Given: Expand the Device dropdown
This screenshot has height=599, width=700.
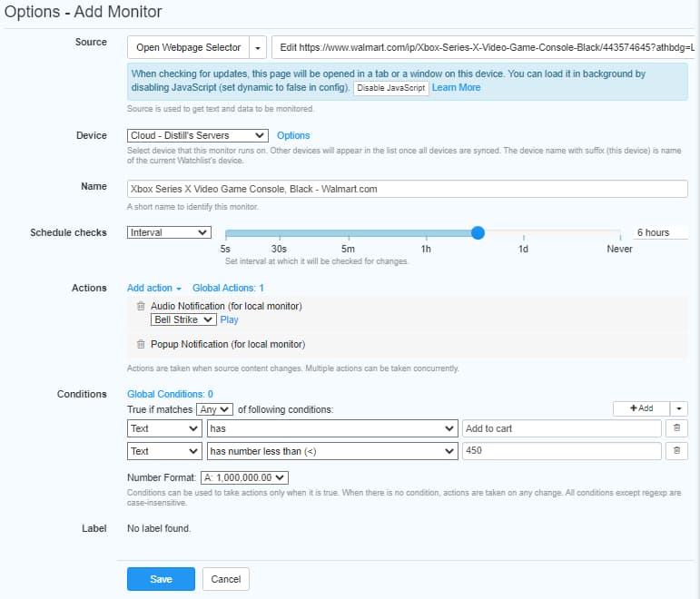Looking at the screenshot, I should point(198,135).
